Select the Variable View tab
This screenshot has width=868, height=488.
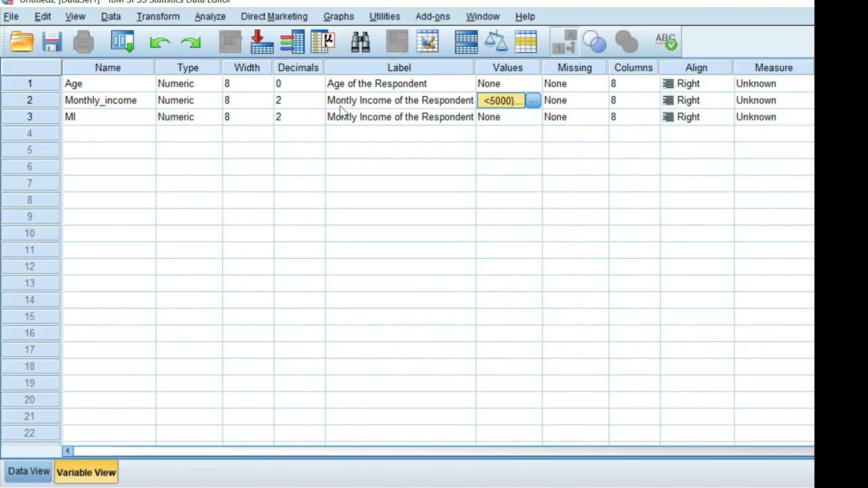(86, 472)
